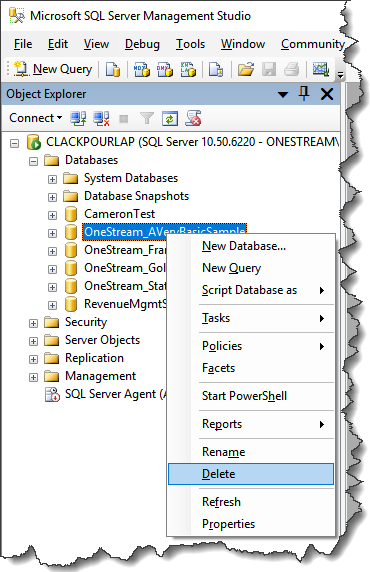370x572 pixels.
Task: Select the Management folder
Action: (100, 376)
